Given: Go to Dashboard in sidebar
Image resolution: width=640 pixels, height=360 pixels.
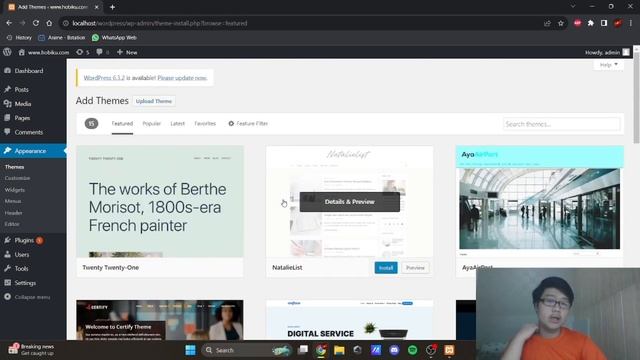Looking at the screenshot, I should [x=29, y=71].
